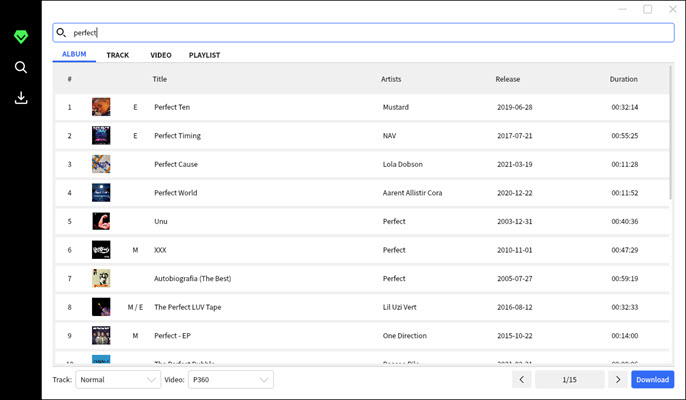The image size is (686, 400).
Task: Switch to the VIDEO tab
Action: [161, 55]
